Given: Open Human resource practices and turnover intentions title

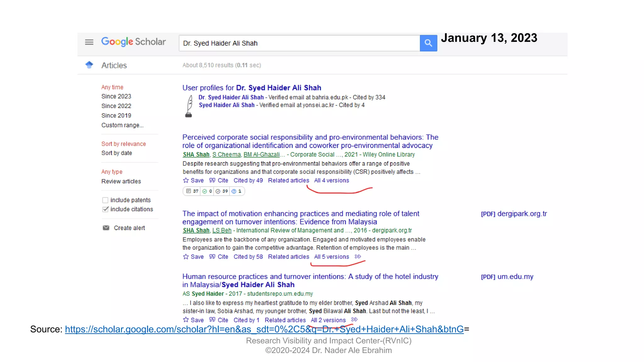Looking at the screenshot, I should pyautogui.click(x=310, y=281).
